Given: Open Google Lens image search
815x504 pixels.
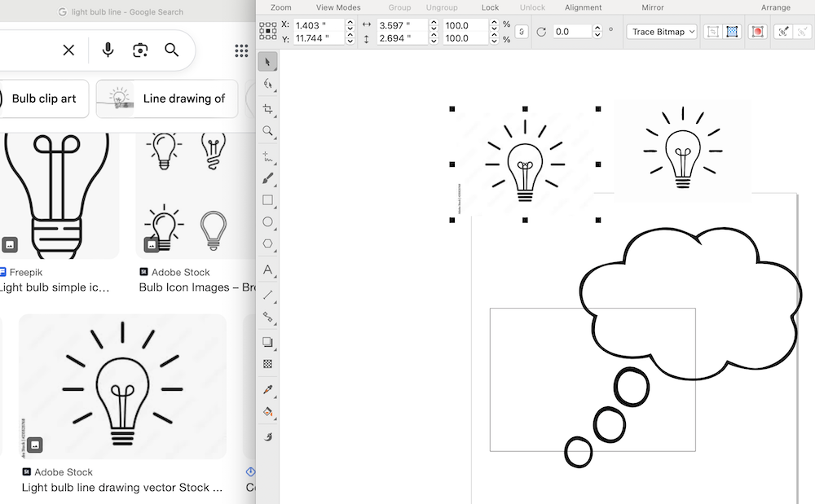Looking at the screenshot, I should (x=139, y=50).
